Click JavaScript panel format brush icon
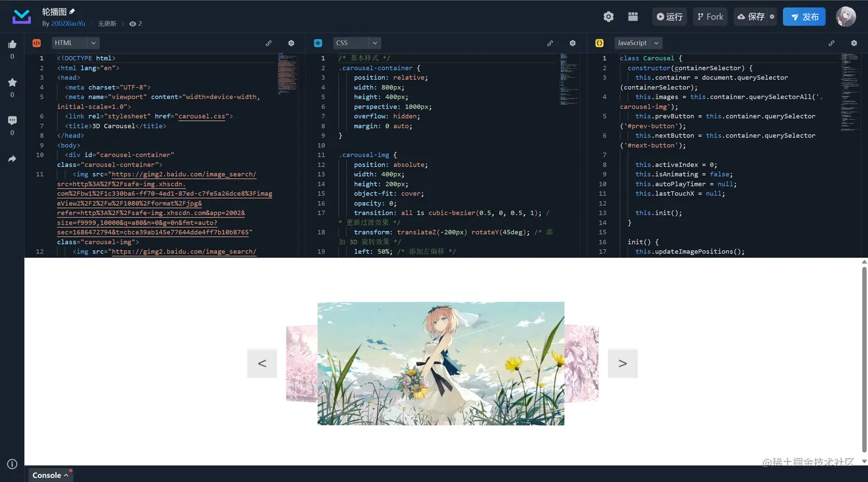Screen dimensions: 868x482 coord(831,43)
